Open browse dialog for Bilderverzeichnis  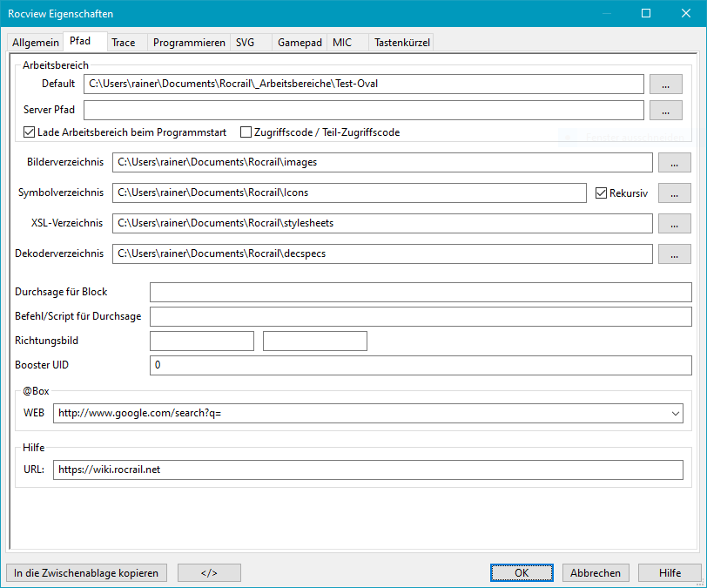point(674,163)
